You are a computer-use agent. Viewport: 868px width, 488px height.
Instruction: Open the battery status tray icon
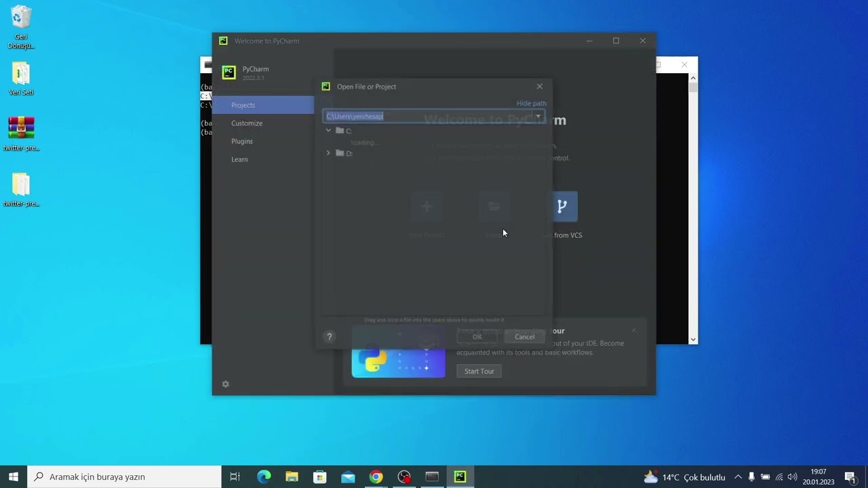(x=765, y=476)
